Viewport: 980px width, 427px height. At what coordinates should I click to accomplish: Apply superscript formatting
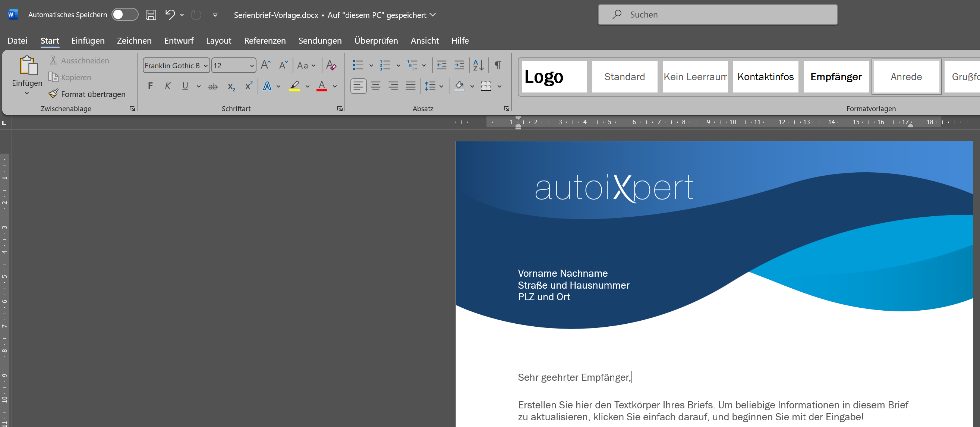click(x=249, y=86)
